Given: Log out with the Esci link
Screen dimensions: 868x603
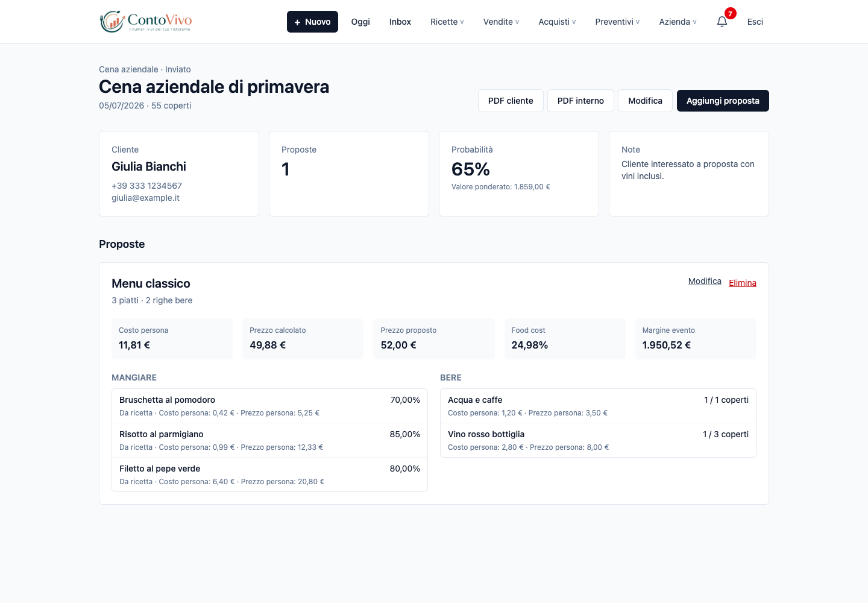Looking at the screenshot, I should pyautogui.click(x=755, y=22).
